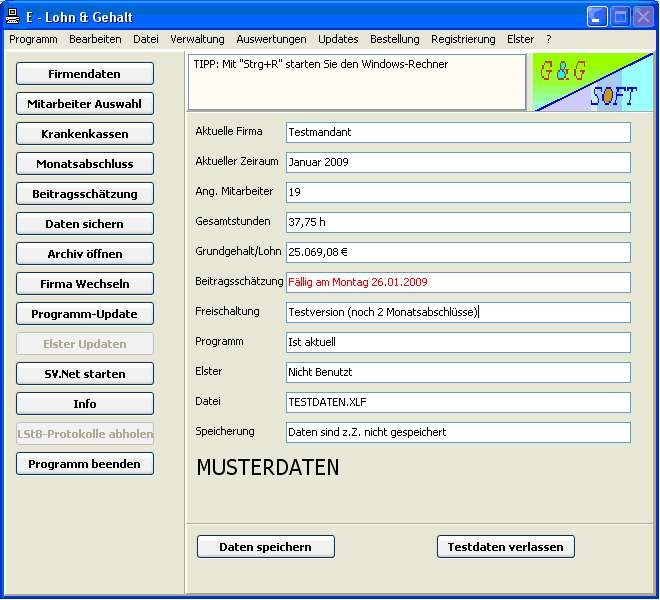Open Firmendaten from the sidebar

[85, 74]
